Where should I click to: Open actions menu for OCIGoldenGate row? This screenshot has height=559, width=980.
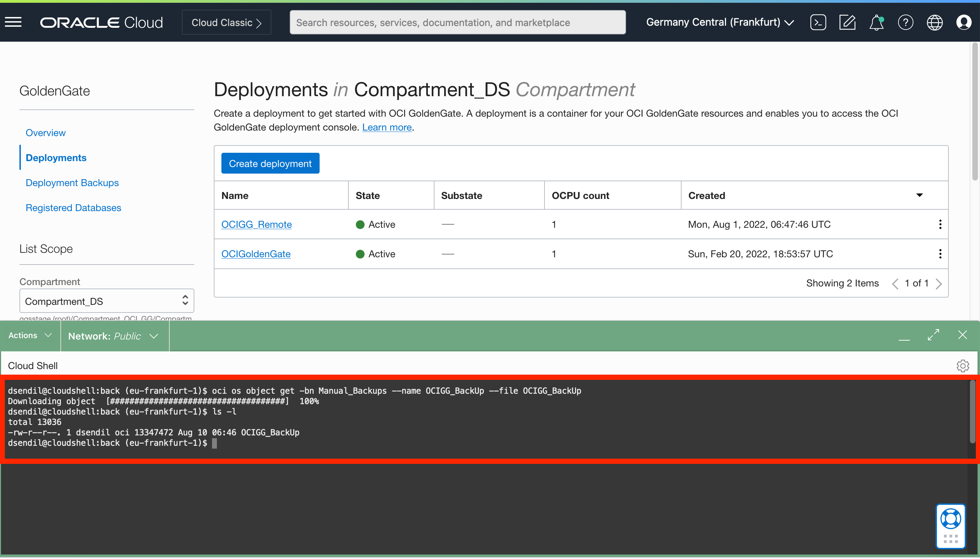tap(940, 254)
